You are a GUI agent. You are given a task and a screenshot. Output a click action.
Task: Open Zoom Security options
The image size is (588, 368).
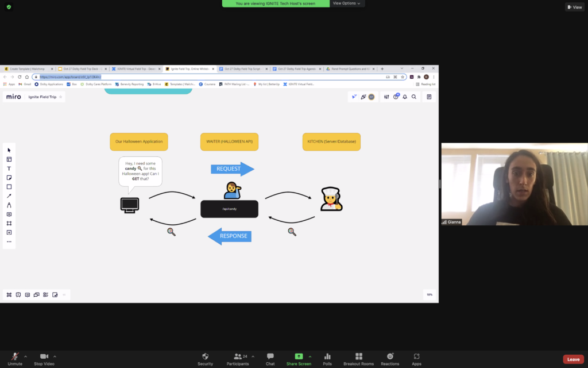click(205, 359)
